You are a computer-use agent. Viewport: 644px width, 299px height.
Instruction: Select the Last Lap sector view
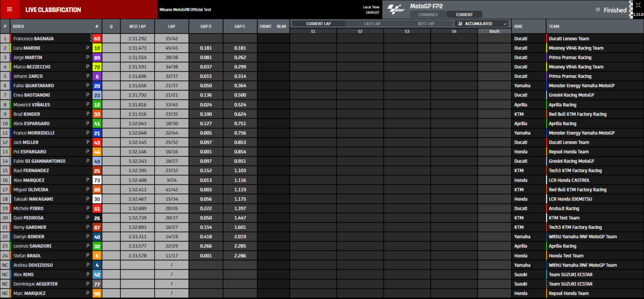pyautogui.click(x=372, y=24)
